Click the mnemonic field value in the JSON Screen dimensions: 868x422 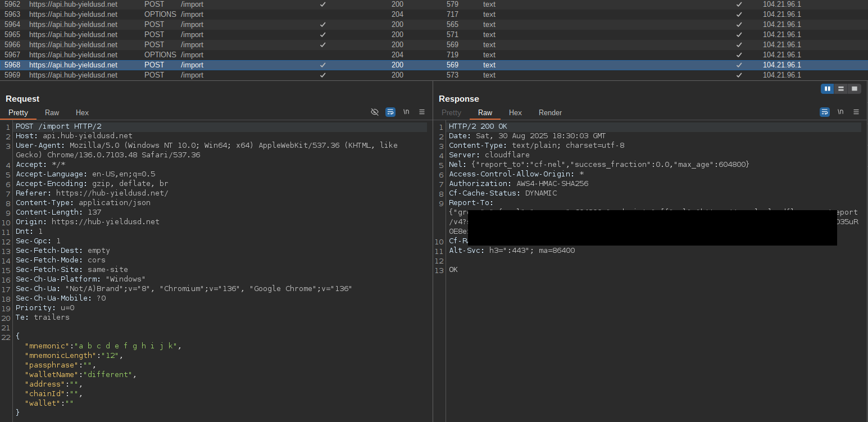coord(126,346)
